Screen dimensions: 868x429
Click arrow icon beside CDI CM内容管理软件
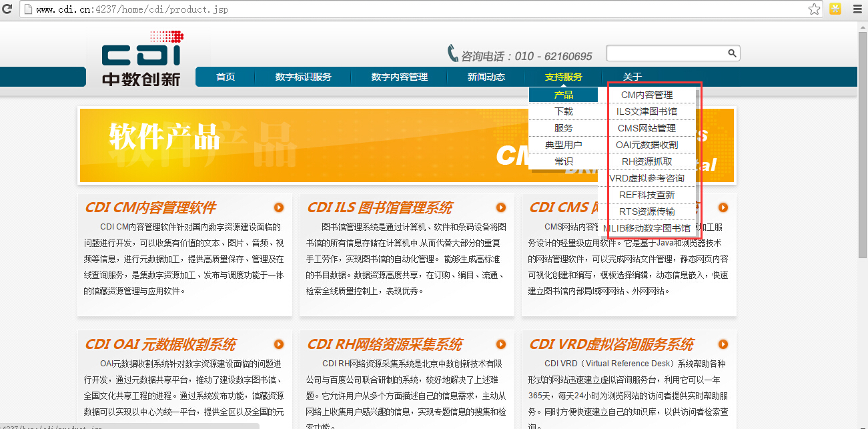[279, 207]
